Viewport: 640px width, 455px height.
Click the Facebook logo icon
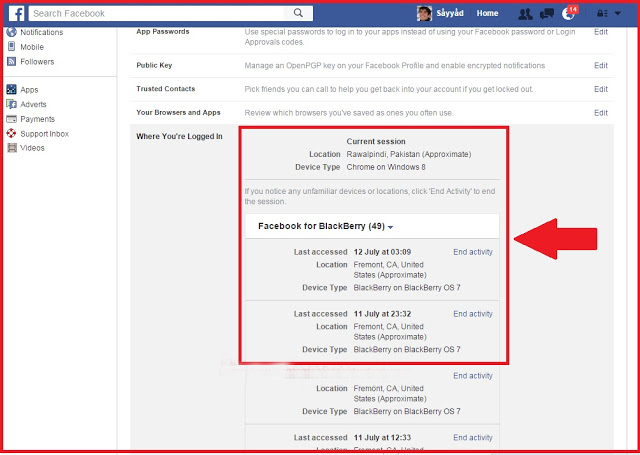(x=16, y=13)
